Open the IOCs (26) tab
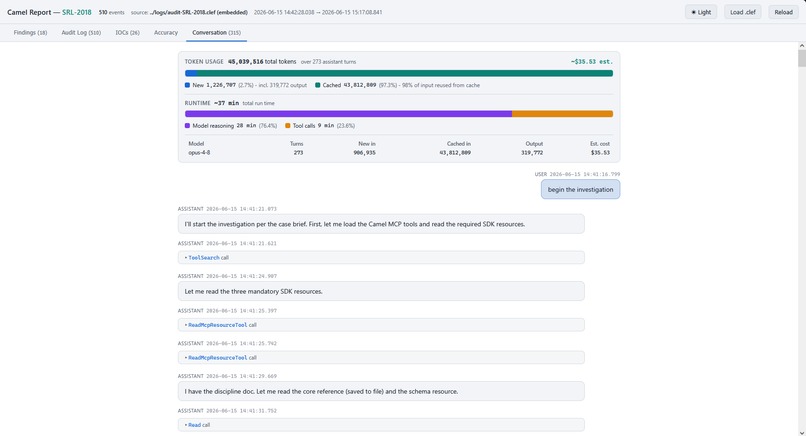The image size is (806, 436). [x=127, y=32]
